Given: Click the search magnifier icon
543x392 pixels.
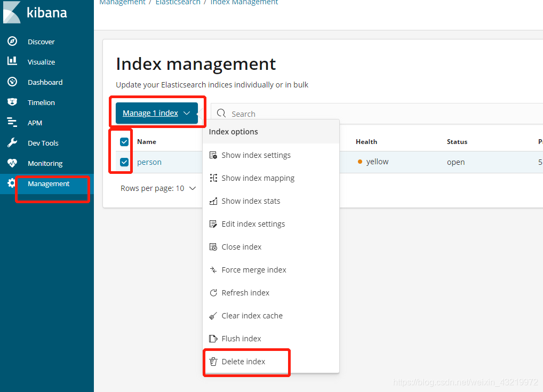Looking at the screenshot, I should click(x=221, y=113).
